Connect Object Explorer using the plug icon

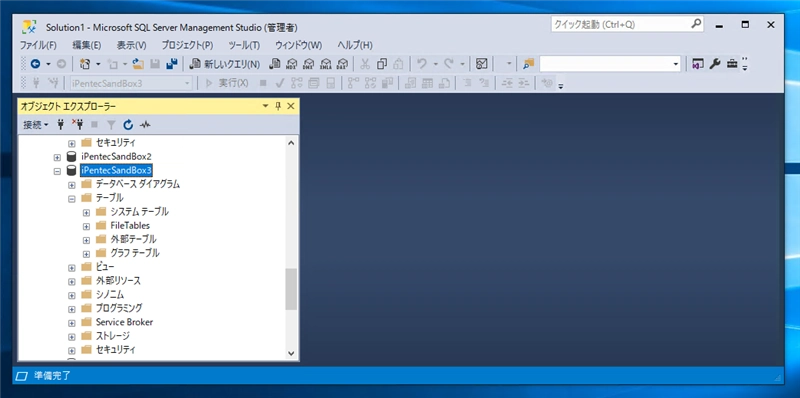(x=61, y=125)
